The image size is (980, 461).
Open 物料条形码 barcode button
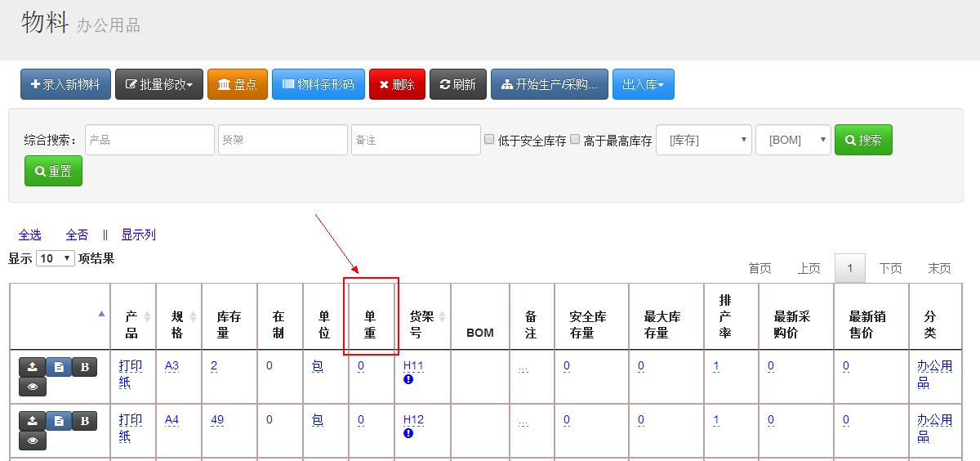click(x=318, y=84)
